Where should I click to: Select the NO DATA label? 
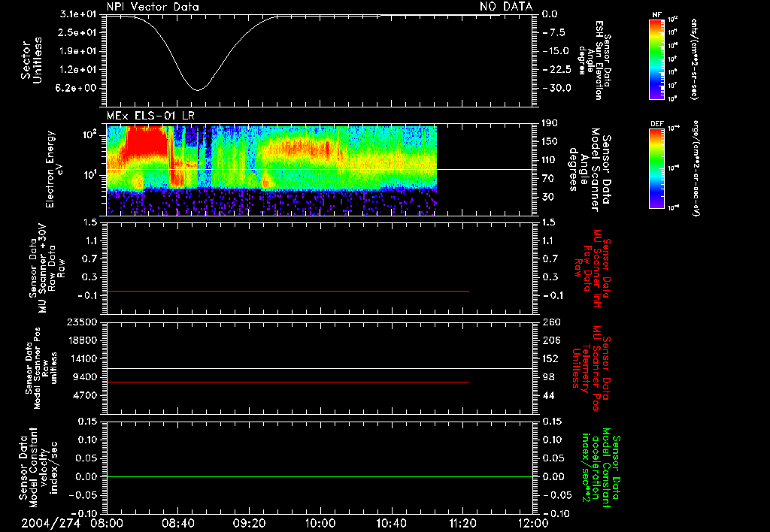coord(506,6)
